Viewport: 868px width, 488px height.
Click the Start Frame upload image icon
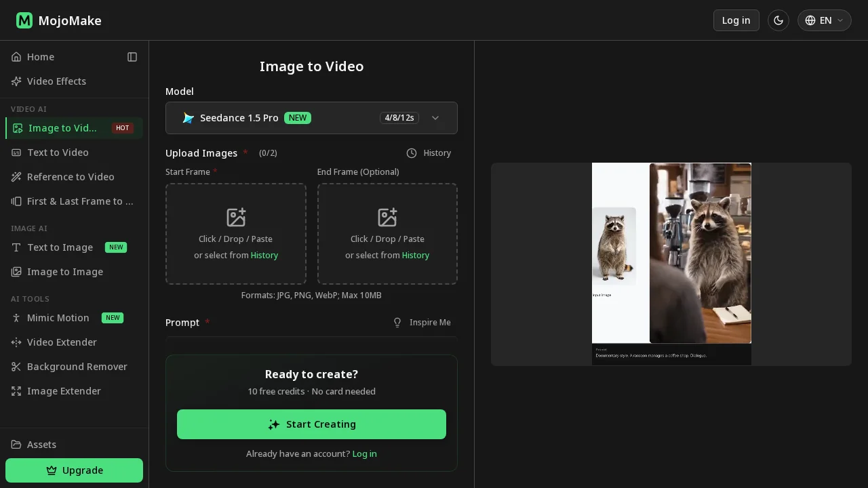click(236, 218)
